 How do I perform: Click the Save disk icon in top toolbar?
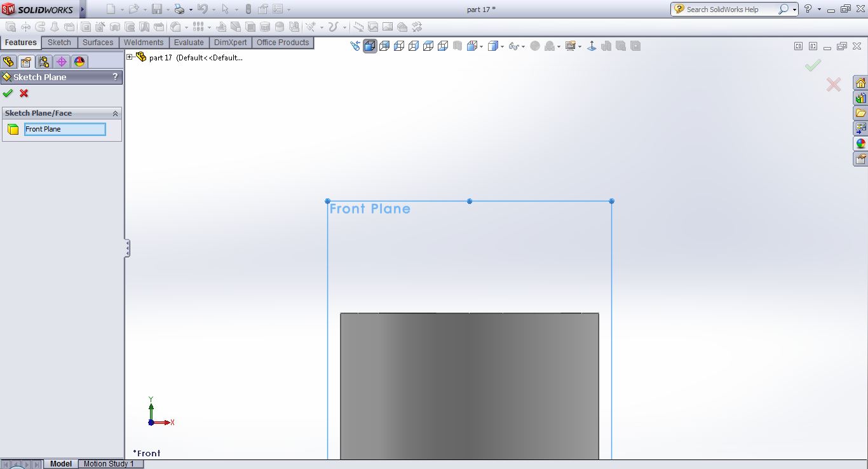click(x=157, y=9)
